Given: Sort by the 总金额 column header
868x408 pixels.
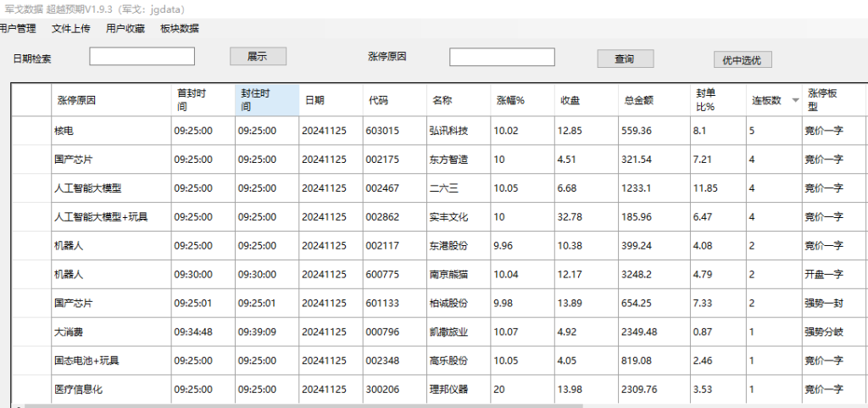Looking at the screenshot, I should [x=654, y=100].
